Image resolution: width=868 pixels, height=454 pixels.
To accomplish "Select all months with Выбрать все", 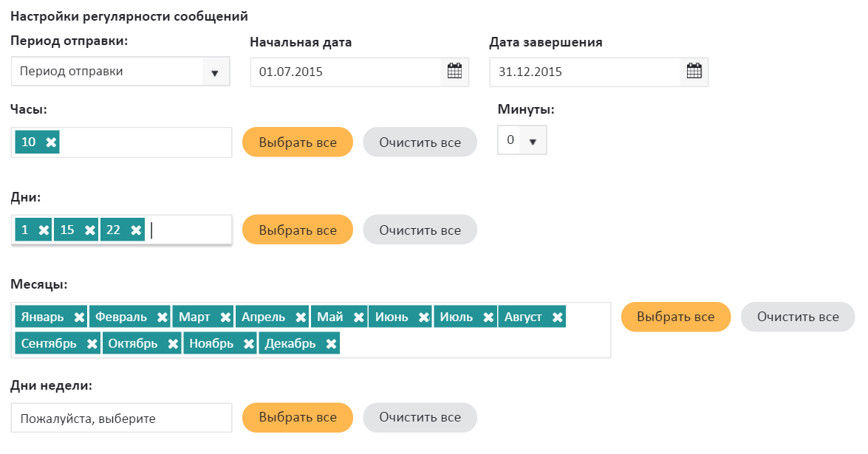I will tap(675, 317).
